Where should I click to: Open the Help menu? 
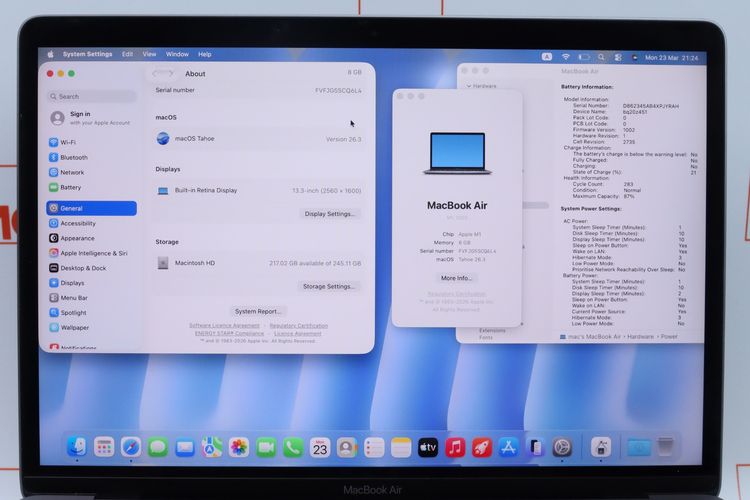pyautogui.click(x=205, y=54)
